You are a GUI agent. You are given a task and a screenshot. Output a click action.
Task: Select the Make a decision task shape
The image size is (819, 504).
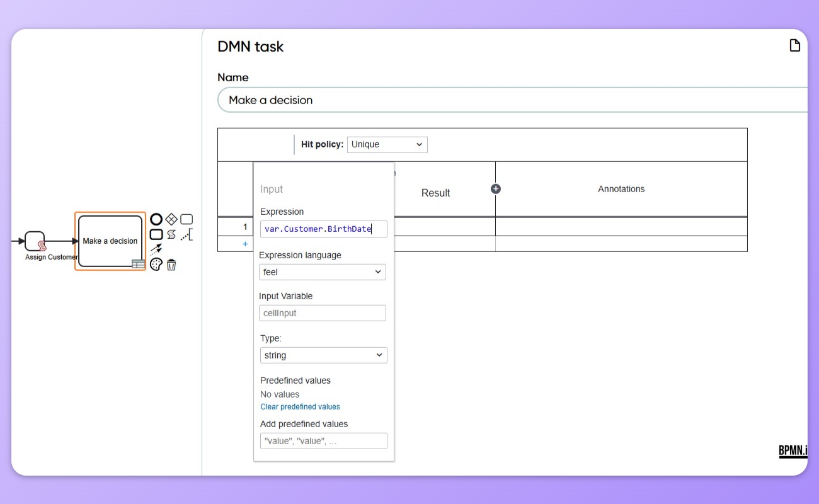[x=110, y=241]
